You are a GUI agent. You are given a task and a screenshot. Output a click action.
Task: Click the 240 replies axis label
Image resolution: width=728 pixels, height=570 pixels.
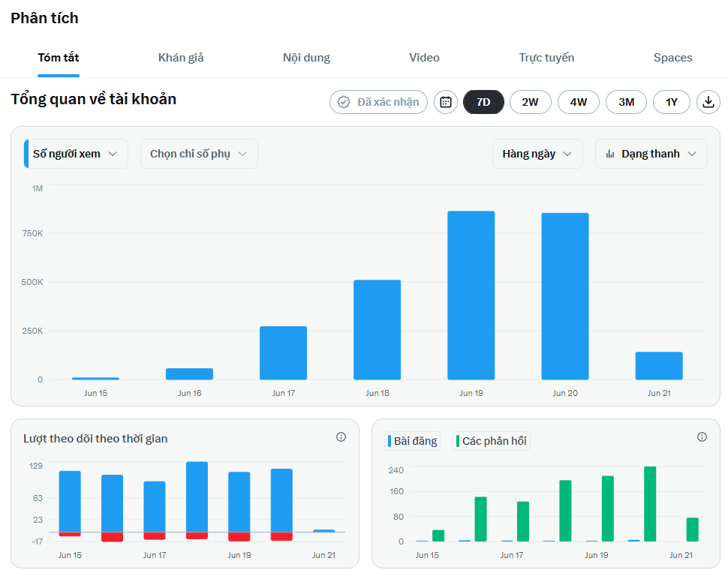click(x=396, y=470)
